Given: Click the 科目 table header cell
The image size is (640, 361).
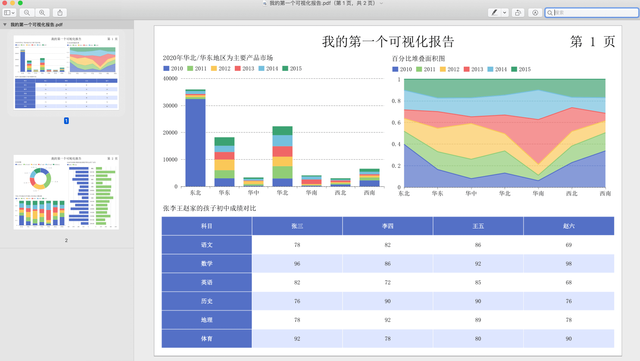Looking at the screenshot, I should (207, 226).
